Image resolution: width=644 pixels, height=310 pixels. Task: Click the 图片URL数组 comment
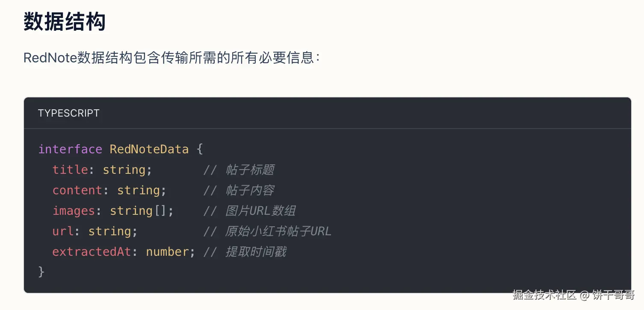(x=260, y=211)
